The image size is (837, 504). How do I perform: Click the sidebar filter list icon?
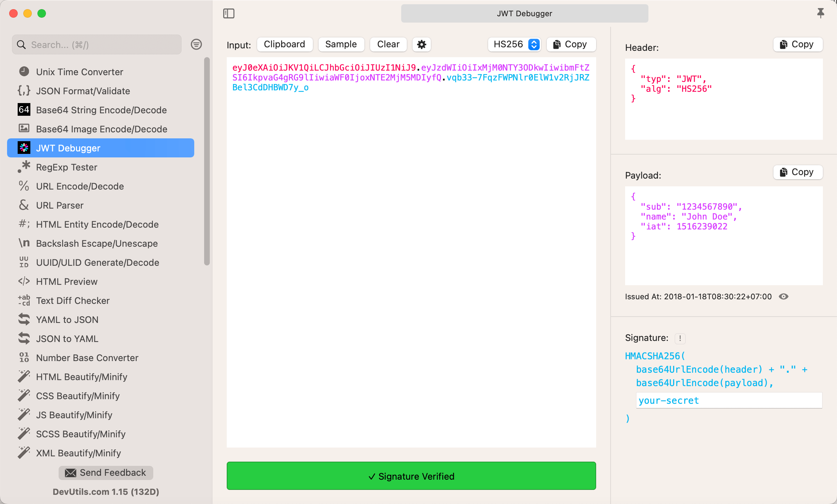point(196,44)
